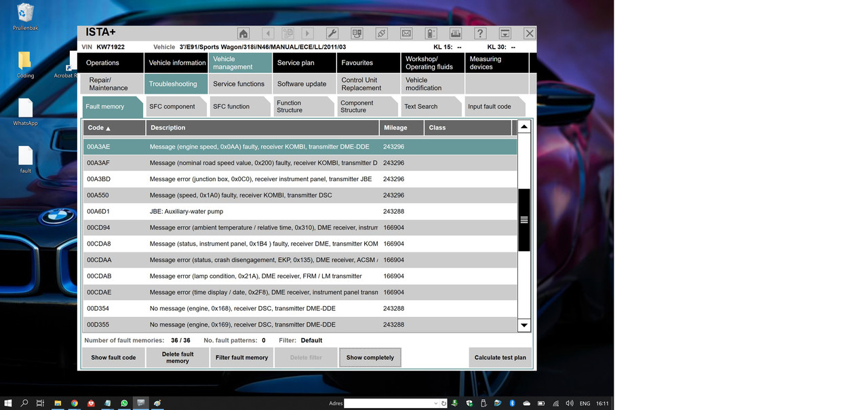The height and width of the screenshot is (410, 868).
Task: Sort by the Code column header
Action: 114,128
